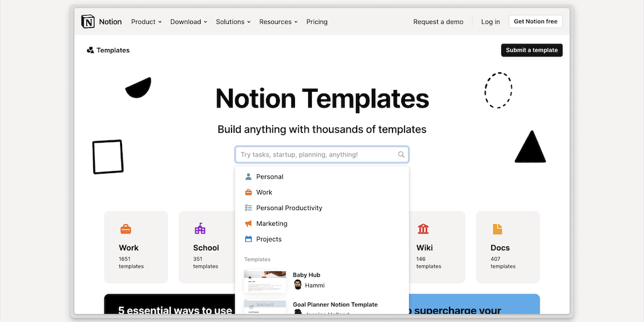Image resolution: width=644 pixels, height=322 pixels.
Task: Focus the template search input field
Action: coord(321,155)
